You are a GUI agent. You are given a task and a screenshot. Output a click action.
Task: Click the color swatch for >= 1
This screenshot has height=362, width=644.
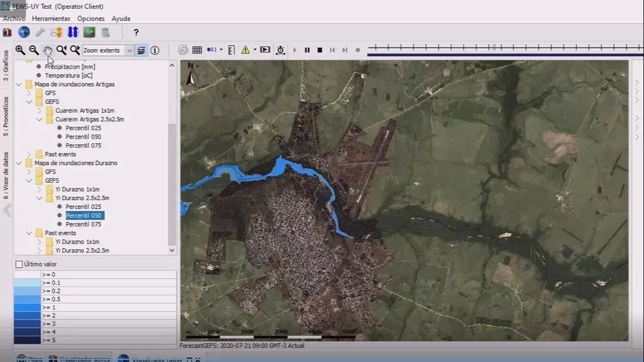pyautogui.click(x=27, y=307)
